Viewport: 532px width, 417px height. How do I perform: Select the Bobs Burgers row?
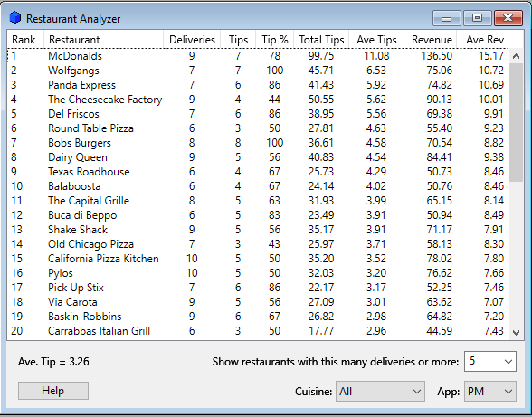(x=258, y=143)
